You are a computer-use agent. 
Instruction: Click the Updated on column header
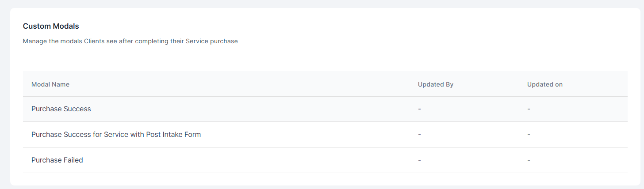pyautogui.click(x=544, y=84)
